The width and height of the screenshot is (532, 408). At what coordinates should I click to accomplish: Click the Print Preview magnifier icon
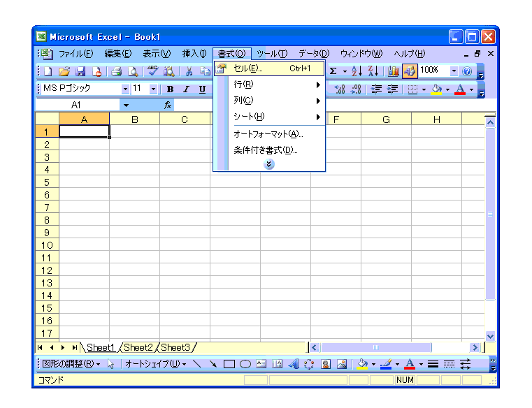coord(131,71)
